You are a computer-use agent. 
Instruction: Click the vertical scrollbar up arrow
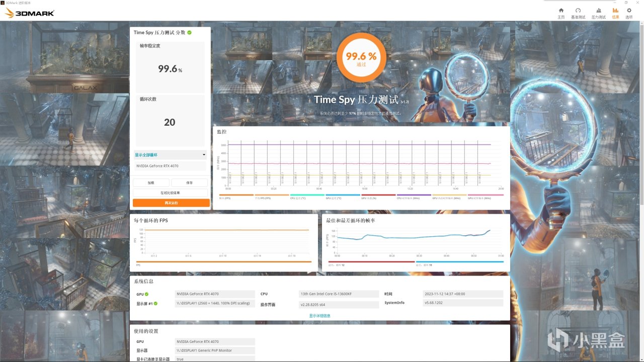pyautogui.click(x=641, y=23)
